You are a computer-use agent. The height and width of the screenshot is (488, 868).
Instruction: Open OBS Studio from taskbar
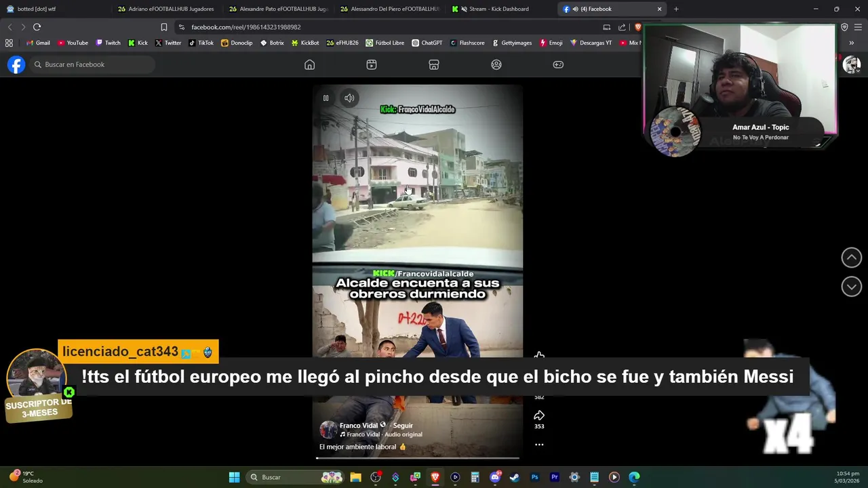pyautogui.click(x=376, y=477)
